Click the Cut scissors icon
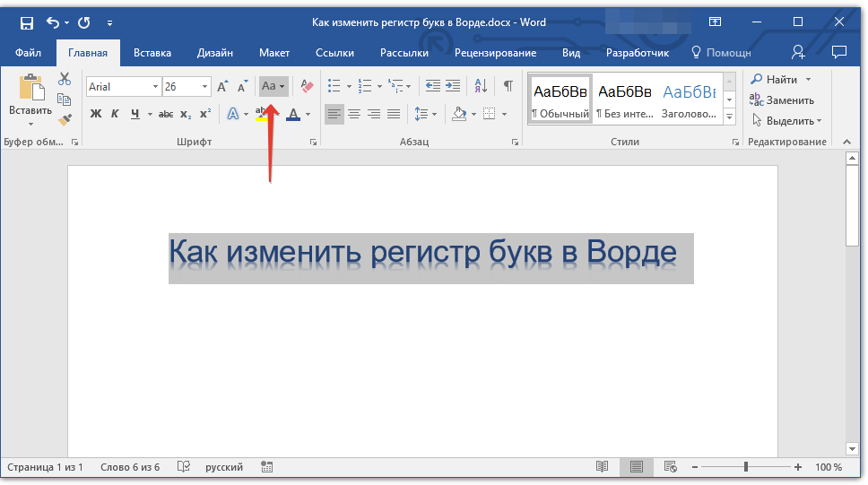The height and width of the screenshot is (485, 868). click(x=64, y=80)
